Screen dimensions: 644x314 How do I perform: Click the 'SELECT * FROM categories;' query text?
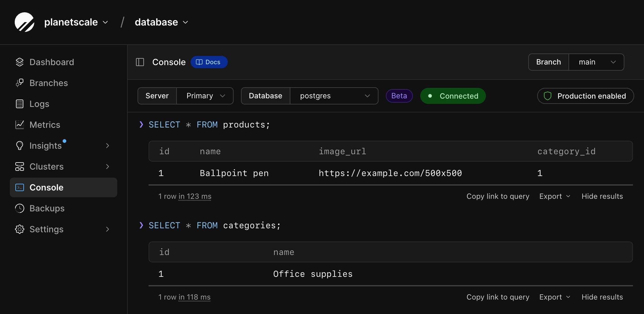click(x=215, y=226)
